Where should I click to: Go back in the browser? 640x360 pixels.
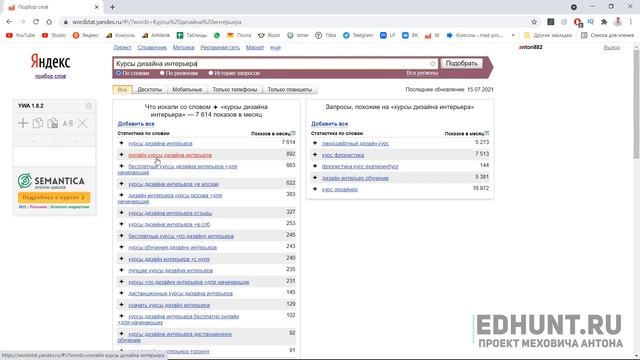(x=9, y=22)
